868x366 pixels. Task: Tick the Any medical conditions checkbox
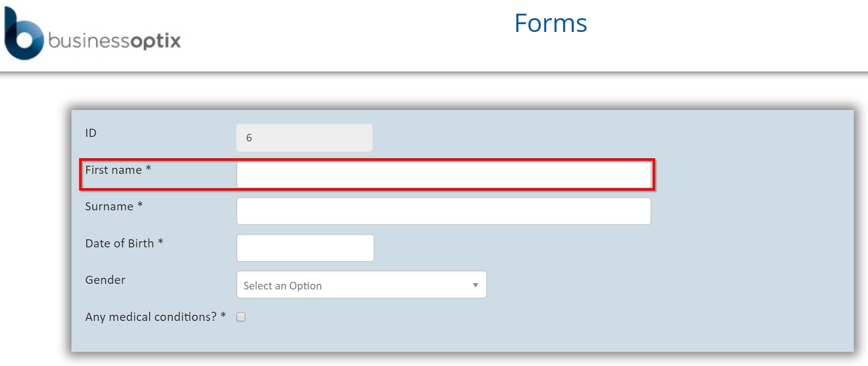(241, 317)
